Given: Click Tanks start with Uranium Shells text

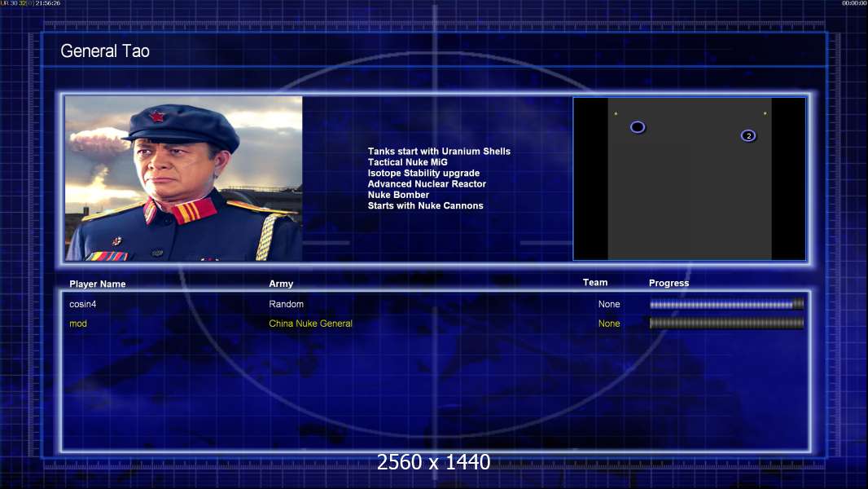Looking at the screenshot, I should tap(439, 152).
